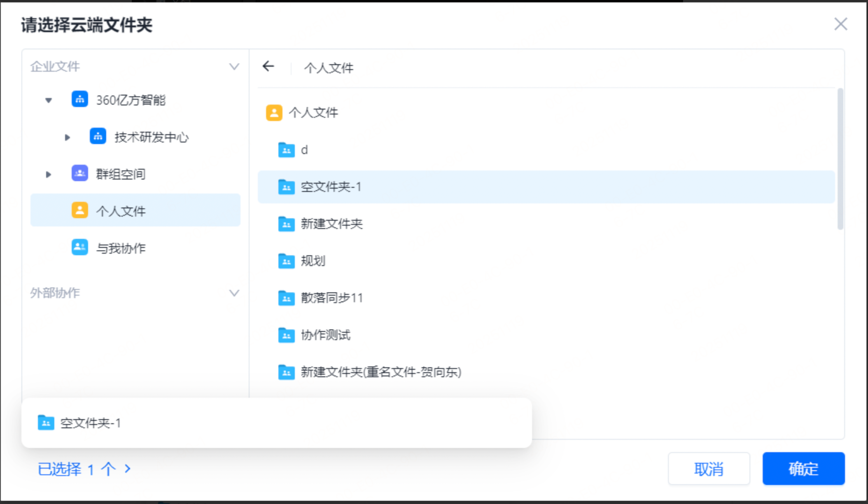Image resolution: width=868 pixels, height=504 pixels.
Task: Select the 与我协作 sidebar entry
Action: tap(121, 248)
